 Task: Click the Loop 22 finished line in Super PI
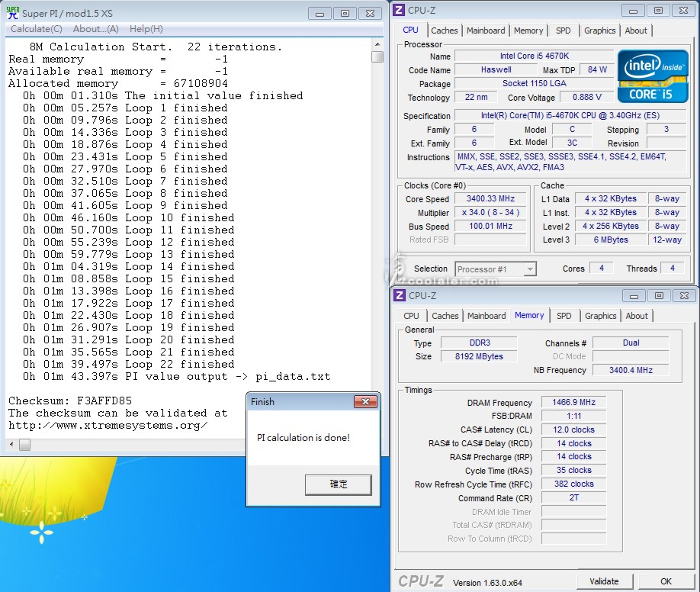tap(129, 365)
